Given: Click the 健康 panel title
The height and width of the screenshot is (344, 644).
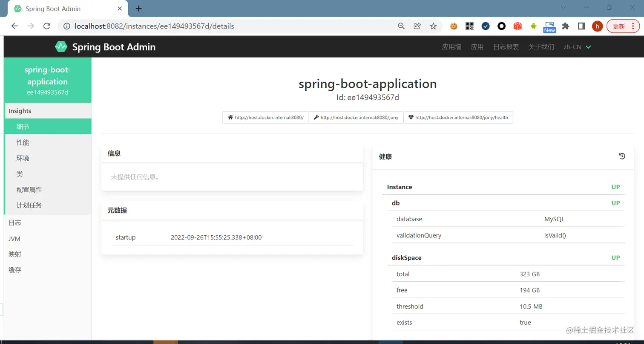Looking at the screenshot, I should click(x=385, y=157).
